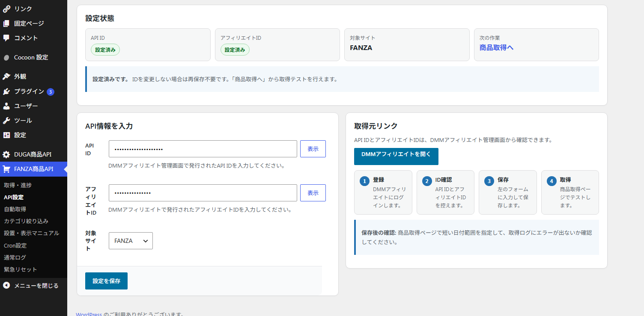The image size is (644, 316).
Task: Click DMMアフィリエイトを開く button
Action: point(396,156)
